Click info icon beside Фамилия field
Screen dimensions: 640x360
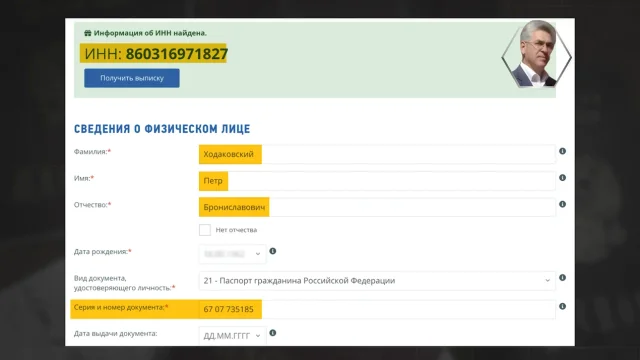562,151
